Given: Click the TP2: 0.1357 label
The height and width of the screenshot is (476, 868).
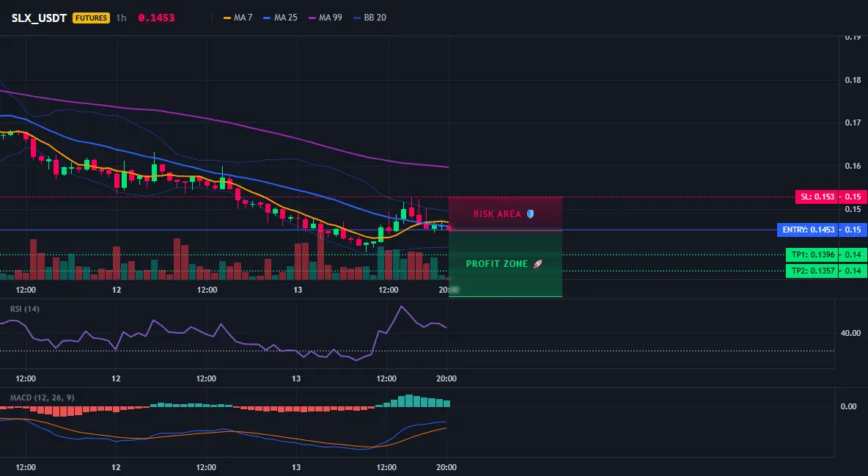Looking at the screenshot, I should pyautogui.click(x=812, y=271).
